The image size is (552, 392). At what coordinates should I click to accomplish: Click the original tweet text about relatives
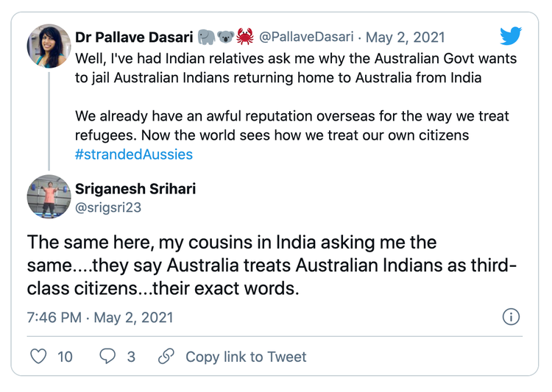tap(296, 67)
